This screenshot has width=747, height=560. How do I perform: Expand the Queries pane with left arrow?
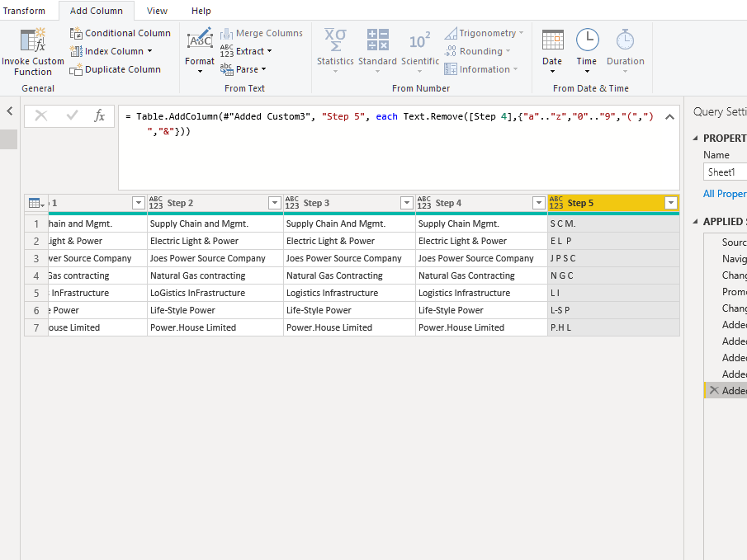[10, 111]
